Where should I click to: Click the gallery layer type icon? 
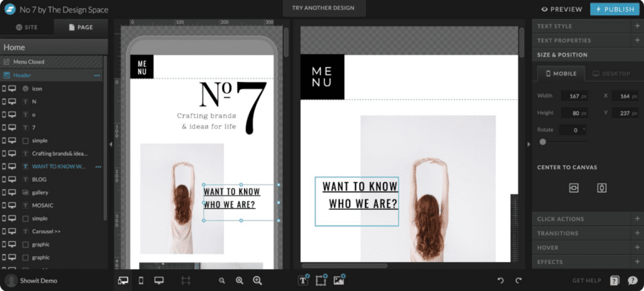pos(25,192)
